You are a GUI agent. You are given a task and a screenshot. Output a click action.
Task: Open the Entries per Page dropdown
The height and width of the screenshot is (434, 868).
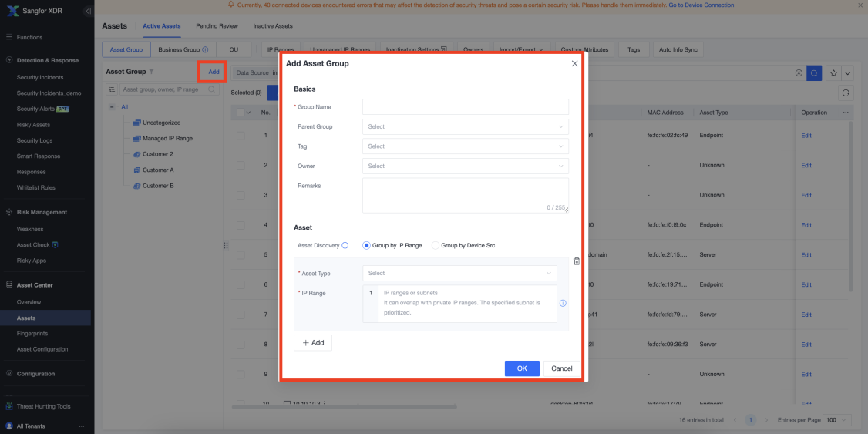point(837,420)
